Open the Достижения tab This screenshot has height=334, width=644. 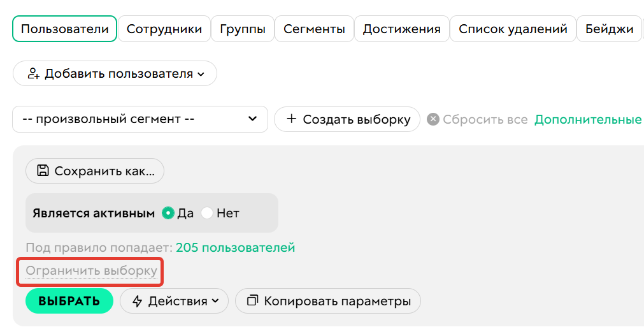pyautogui.click(x=401, y=29)
